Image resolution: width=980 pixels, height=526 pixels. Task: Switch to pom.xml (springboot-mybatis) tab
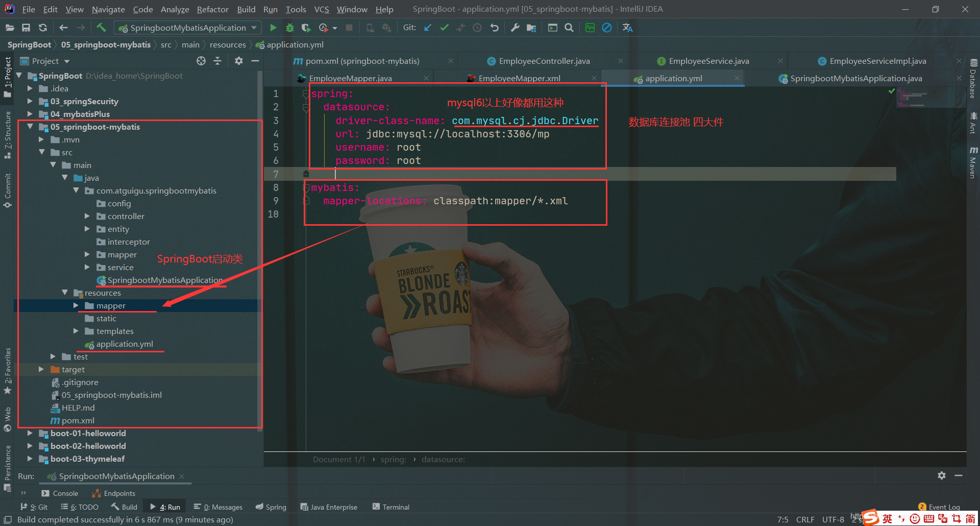click(x=362, y=61)
